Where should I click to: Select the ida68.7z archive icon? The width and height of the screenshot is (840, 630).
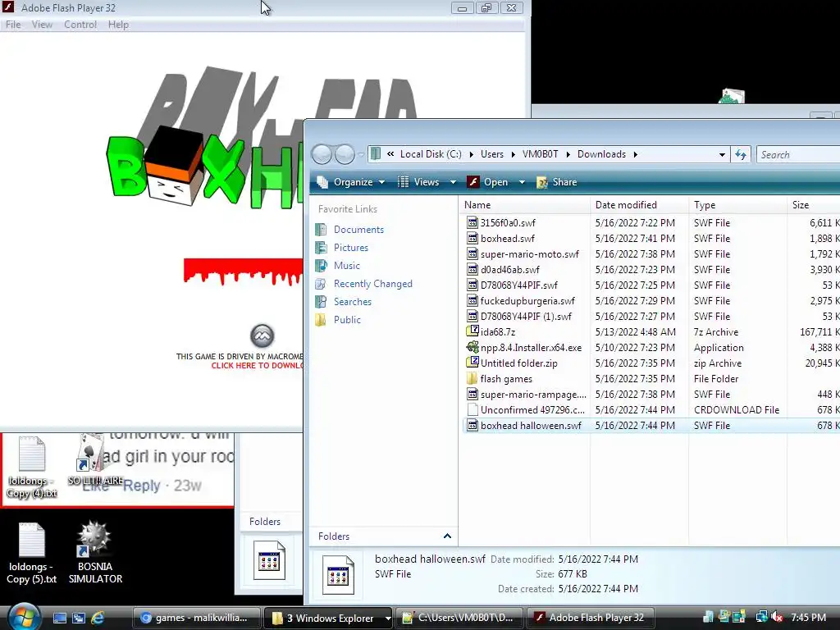coord(472,331)
